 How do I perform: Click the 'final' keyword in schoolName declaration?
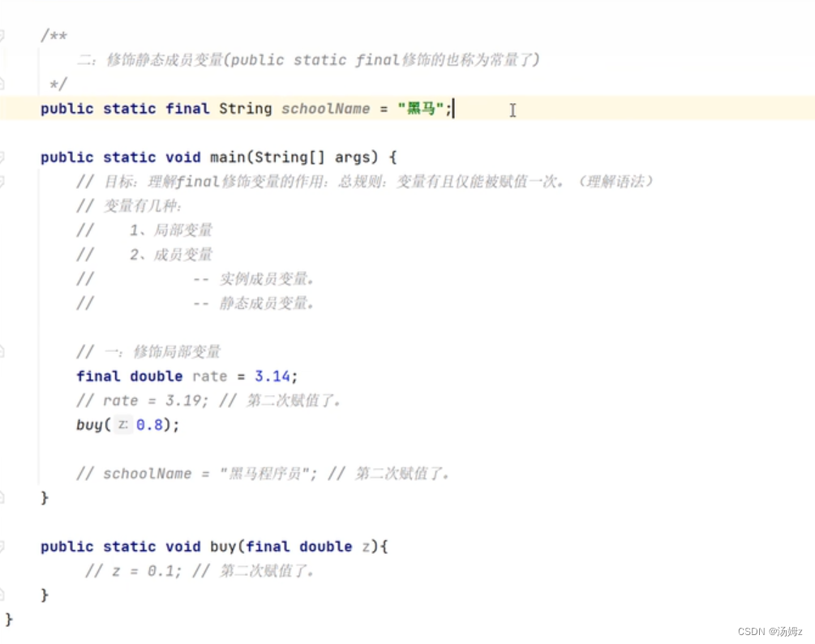(x=187, y=109)
